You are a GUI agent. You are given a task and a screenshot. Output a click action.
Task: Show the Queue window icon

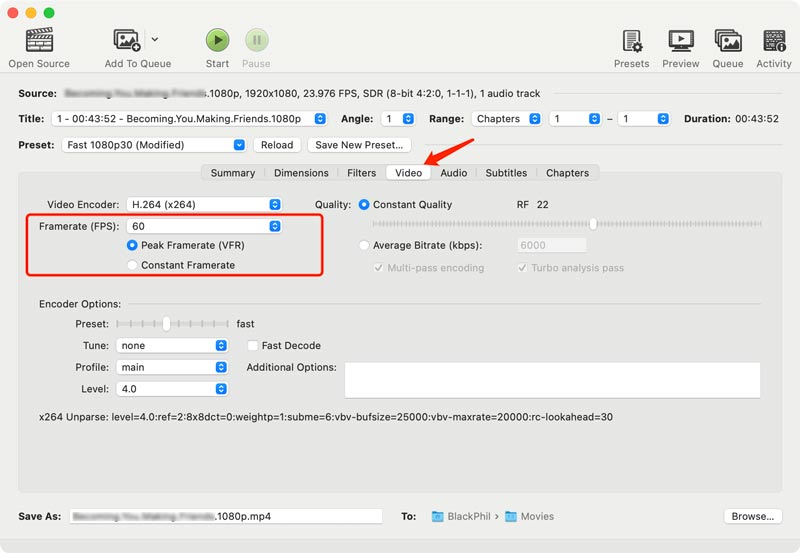tap(727, 41)
